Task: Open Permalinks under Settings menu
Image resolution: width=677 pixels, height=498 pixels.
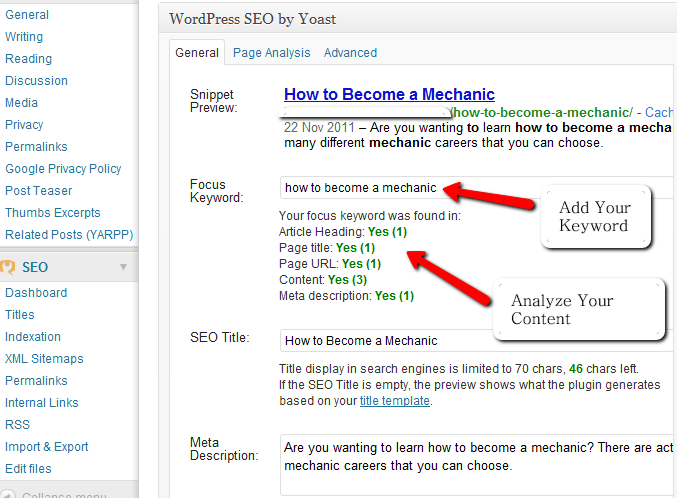Action: coord(36,147)
